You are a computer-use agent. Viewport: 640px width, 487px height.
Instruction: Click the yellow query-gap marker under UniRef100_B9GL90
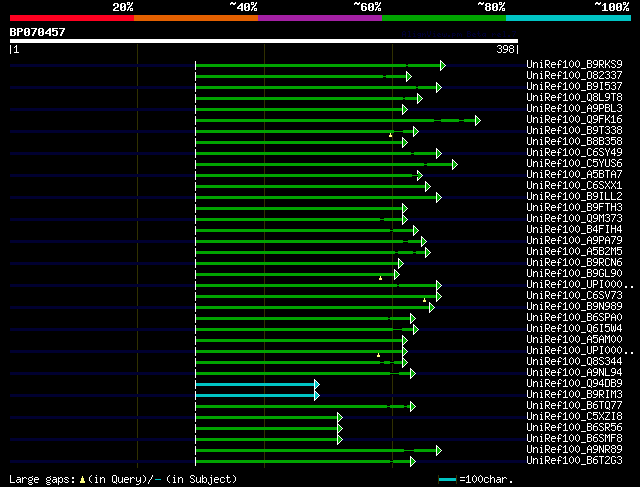pos(380,278)
